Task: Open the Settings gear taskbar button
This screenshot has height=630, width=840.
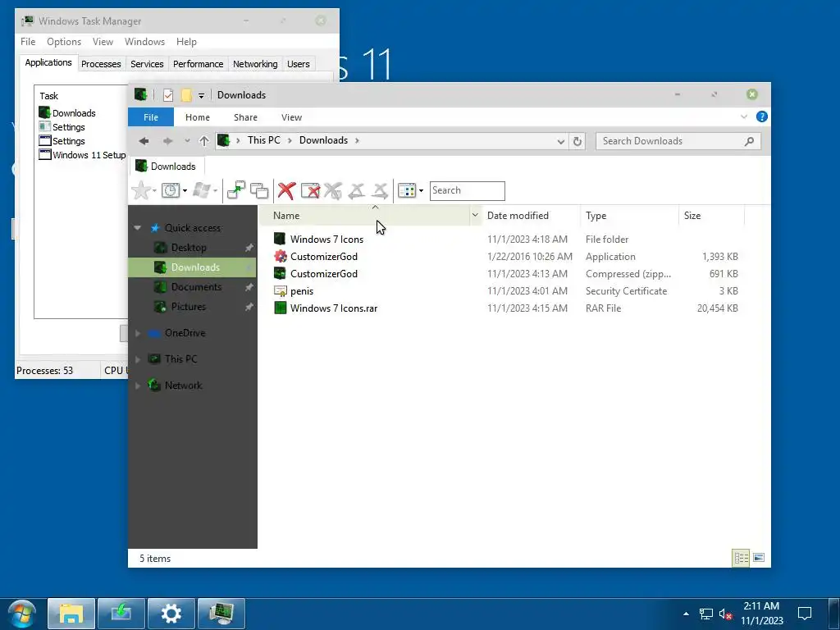Action: (171, 614)
